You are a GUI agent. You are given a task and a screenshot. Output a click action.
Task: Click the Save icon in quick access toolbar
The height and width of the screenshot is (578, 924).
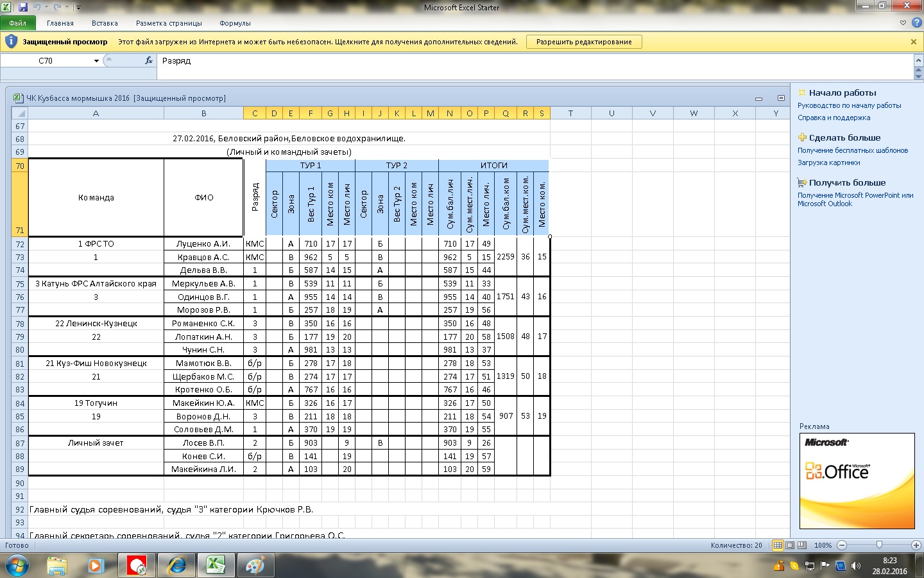[x=24, y=8]
